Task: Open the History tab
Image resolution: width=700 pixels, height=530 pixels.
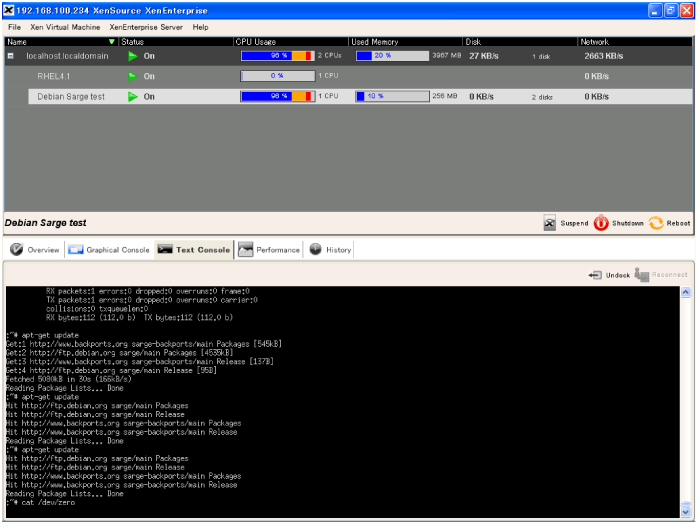Action: click(330, 250)
